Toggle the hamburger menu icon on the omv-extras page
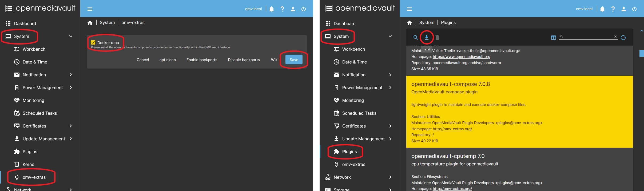The height and width of the screenshot is (191, 644). (x=90, y=9)
